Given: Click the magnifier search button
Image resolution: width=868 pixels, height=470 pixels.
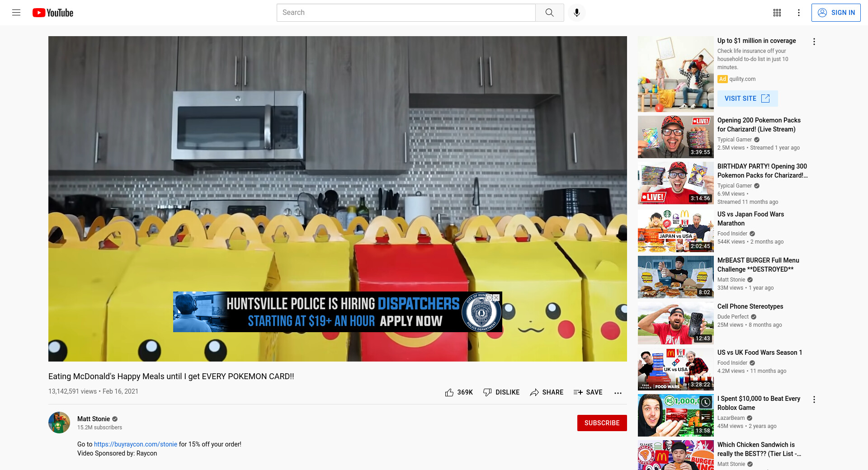Looking at the screenshot, I should 549,13.
